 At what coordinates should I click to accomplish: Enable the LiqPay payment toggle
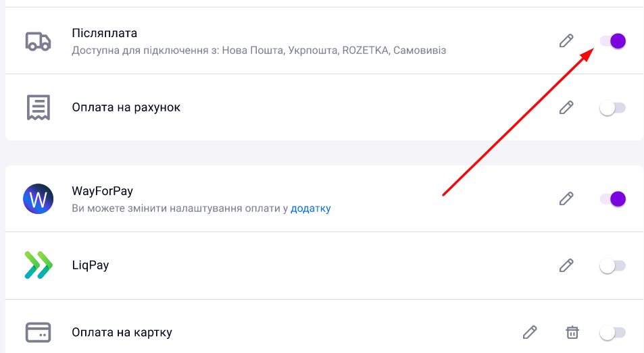pos(613,266)
